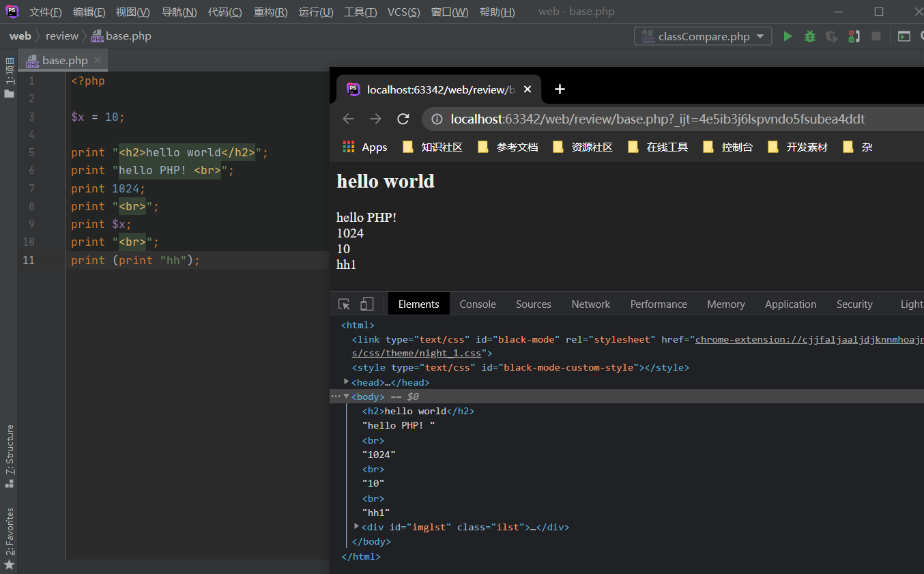Run classCompare.php with green play button
The image size is (924, 574).
788,36
